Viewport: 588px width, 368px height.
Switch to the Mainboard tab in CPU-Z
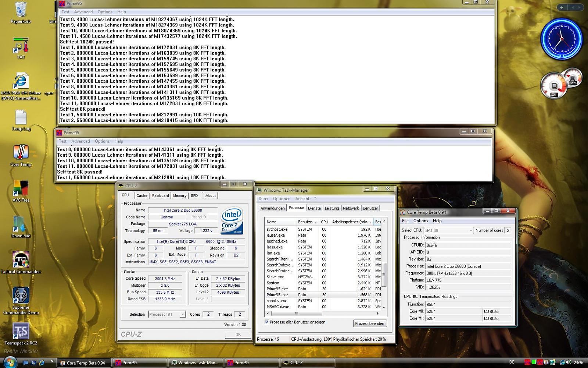(160, 196)
